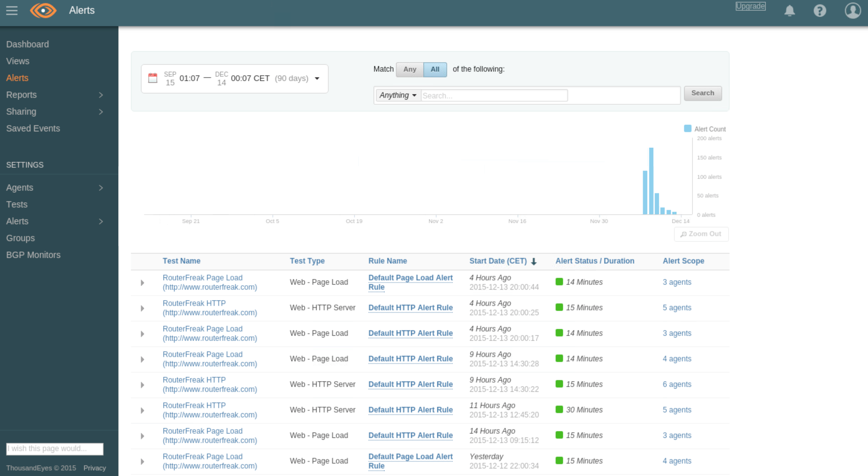
Task: Open the date range dropdown arrow
Action: [317, 79]
